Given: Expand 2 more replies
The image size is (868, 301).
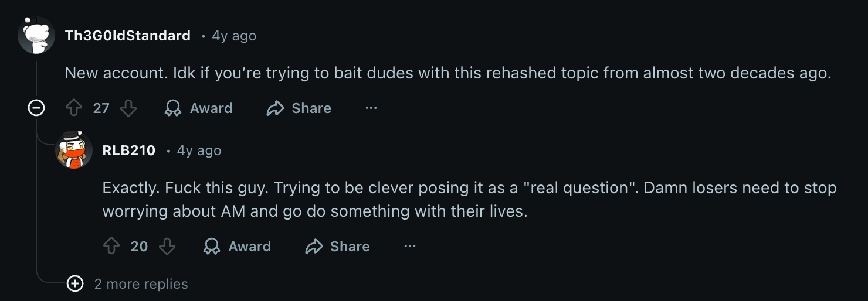Looking at the screenshot, I should coord(75,284).
